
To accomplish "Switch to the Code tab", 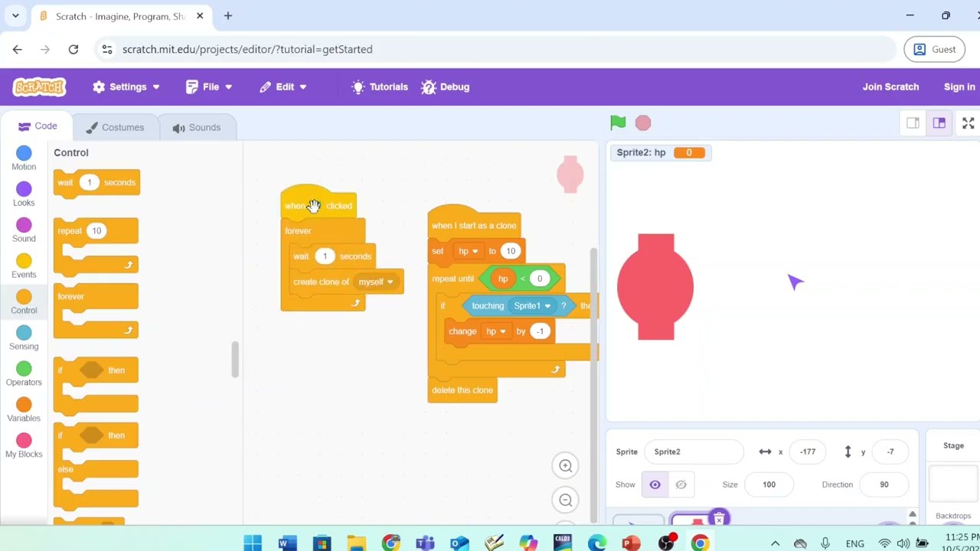I will click(x=38, y=126).
